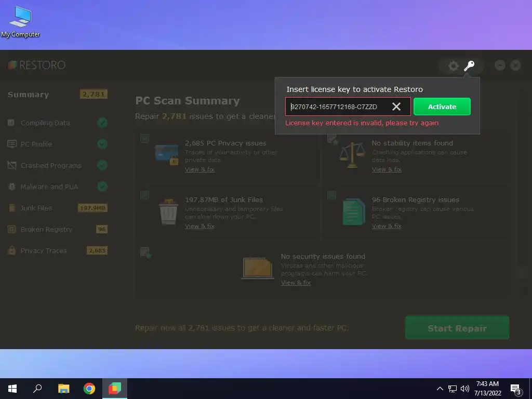Clear the license key with the X
532x399 pixels.
tap(396, 107)
